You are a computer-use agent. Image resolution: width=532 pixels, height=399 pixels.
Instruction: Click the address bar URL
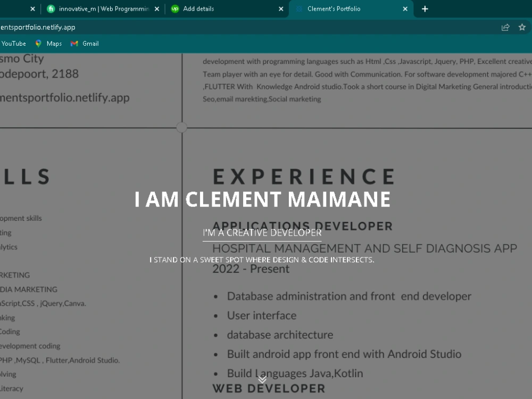coord(38,27)
